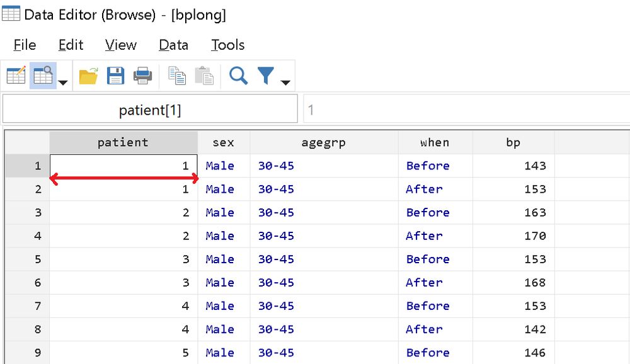
Task: Select the Data Editor Browse mode icon
Action: pos(43,75)
